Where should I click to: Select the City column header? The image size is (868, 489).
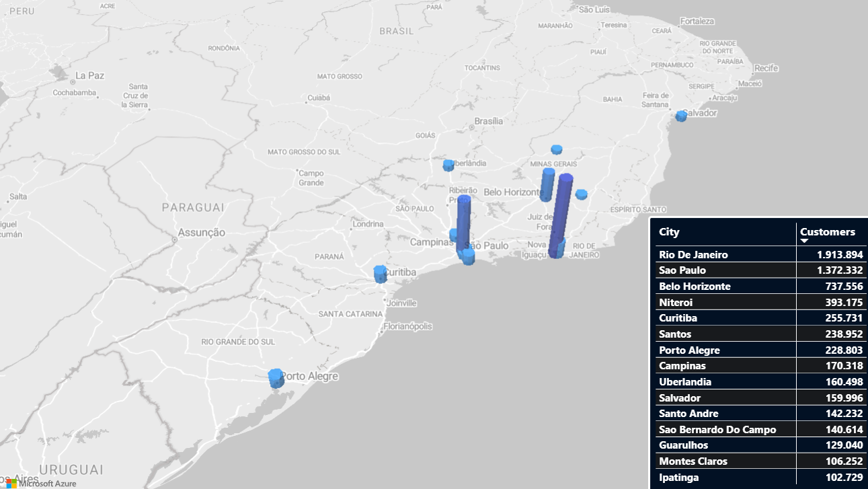click(669, 232)
